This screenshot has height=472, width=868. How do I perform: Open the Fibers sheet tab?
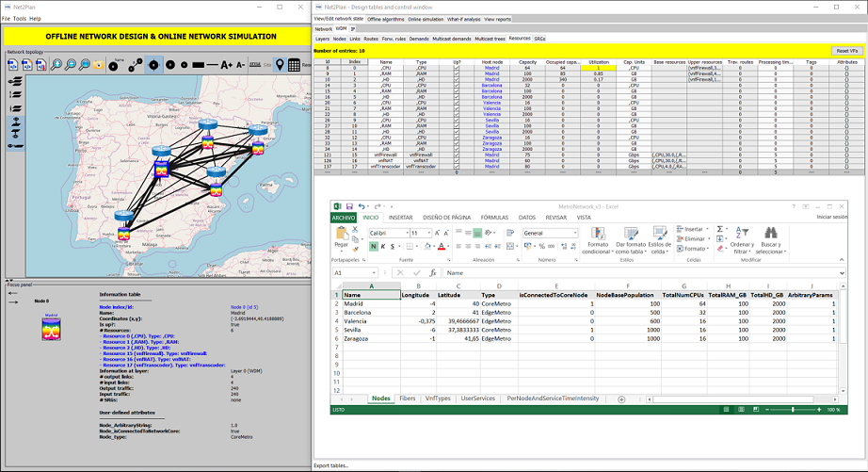407,399
